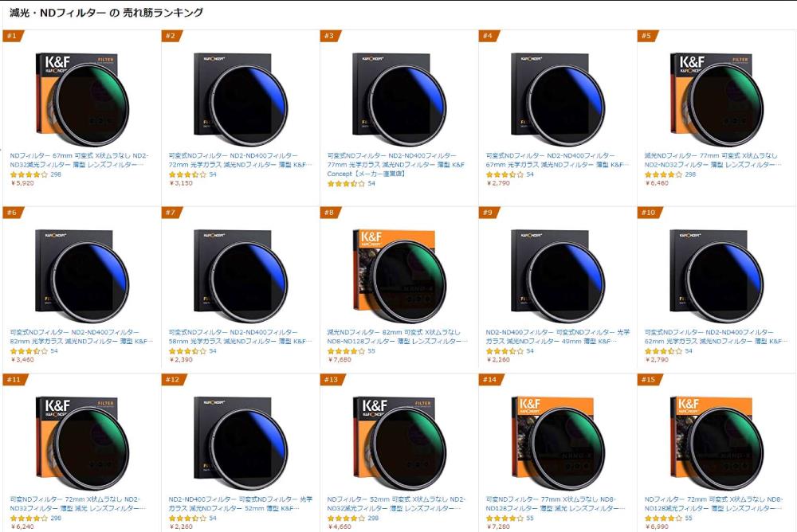The image size is (797, 532).
Task: Click the #12 rank badge
Action: pos(172,380)
